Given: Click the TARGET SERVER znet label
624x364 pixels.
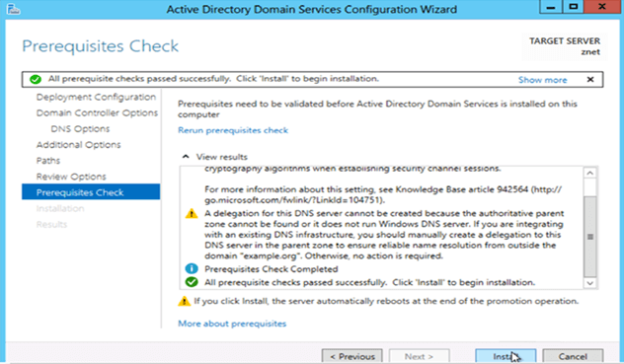Looking at the screenshot, I should 565,46.
